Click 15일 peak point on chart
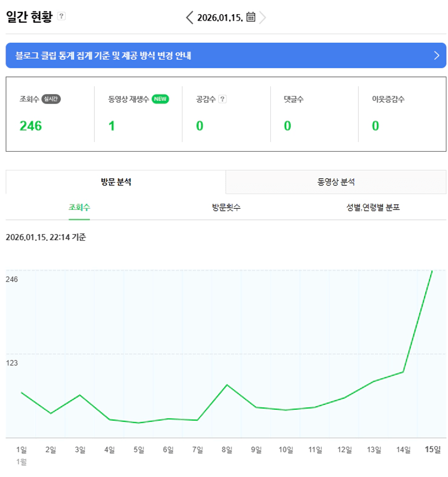 pyautogui.click(x=432, y=270)
